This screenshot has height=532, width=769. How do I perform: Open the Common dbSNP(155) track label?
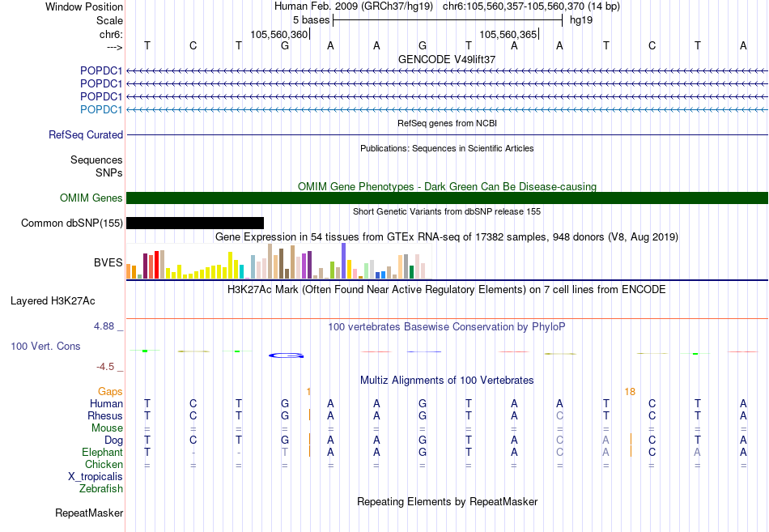(71, 223)
